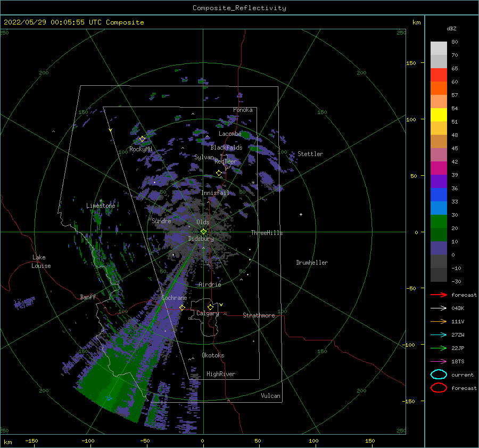Image resolution: width=479 pixels, height=448 pixels.
Task: Click the Didsbury label
Action: 201,239
